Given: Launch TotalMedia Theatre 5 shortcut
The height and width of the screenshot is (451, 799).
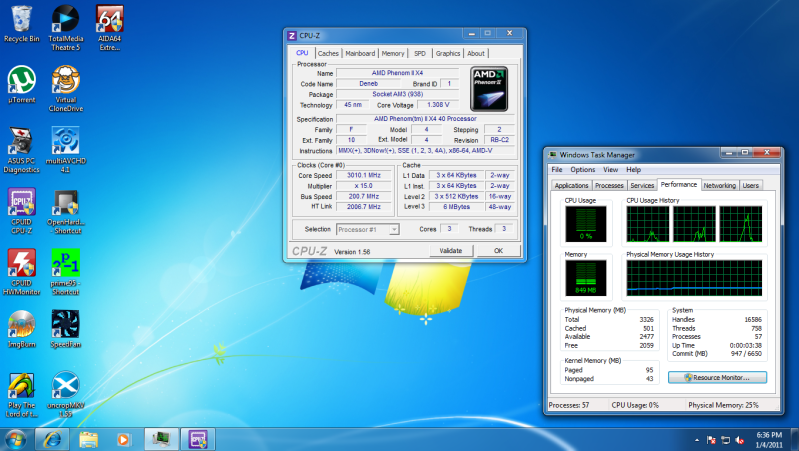Looking at the screenshot, I should (x=66, y=28).
